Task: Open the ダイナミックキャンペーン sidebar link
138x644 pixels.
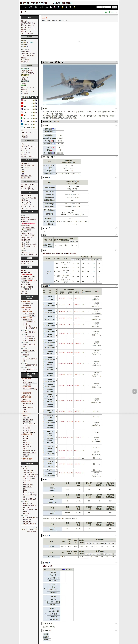Action: pos(29,148)
